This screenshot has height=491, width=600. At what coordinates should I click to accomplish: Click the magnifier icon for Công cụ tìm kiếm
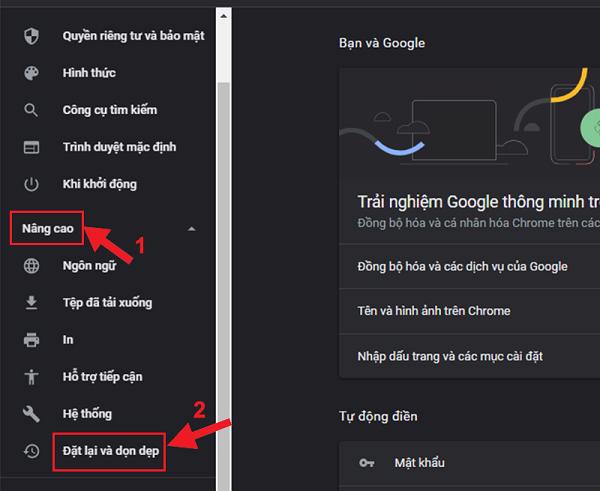coord(32,110)
